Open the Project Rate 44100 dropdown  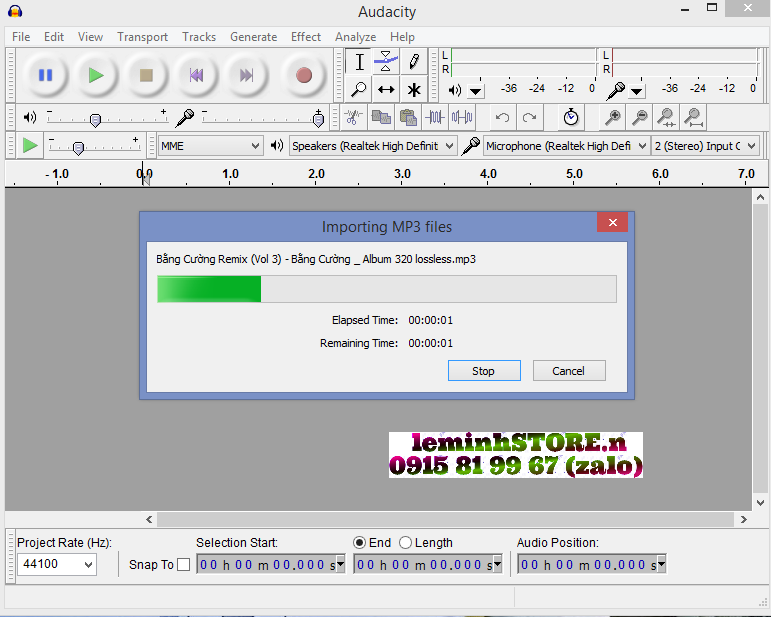pyautogui.click(x=57, y=564)
